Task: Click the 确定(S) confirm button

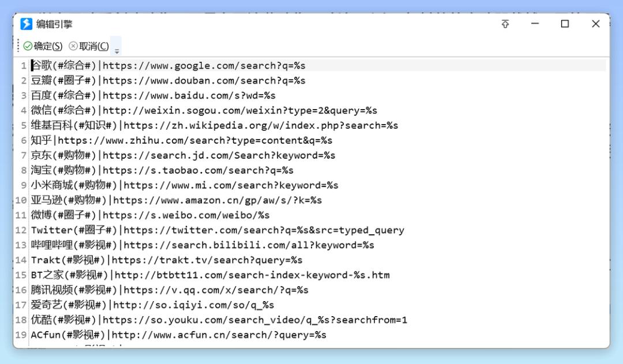Action: (43, 46)
